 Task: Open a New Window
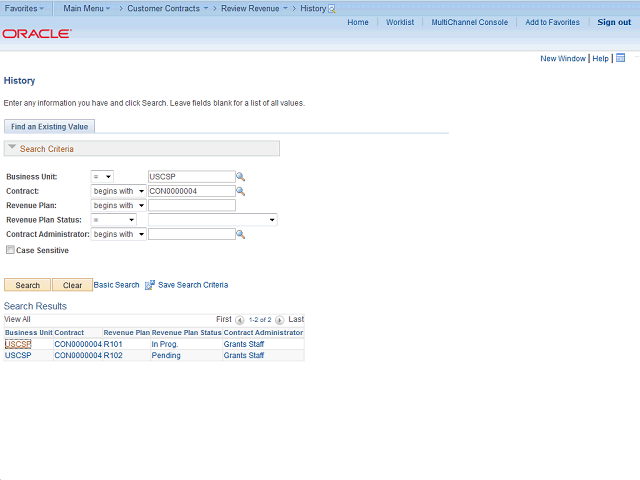pyautogui.click(x=563, y=58)
